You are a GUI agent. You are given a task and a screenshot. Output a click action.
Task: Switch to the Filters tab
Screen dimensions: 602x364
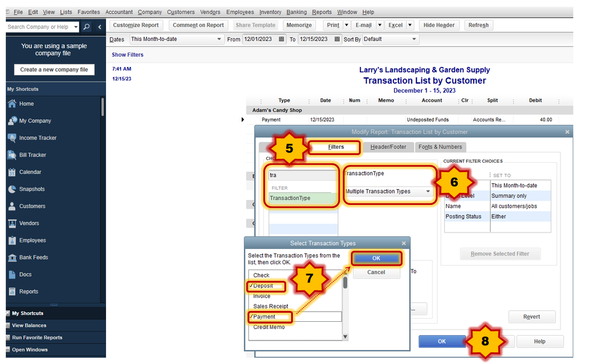coord(336,147)
